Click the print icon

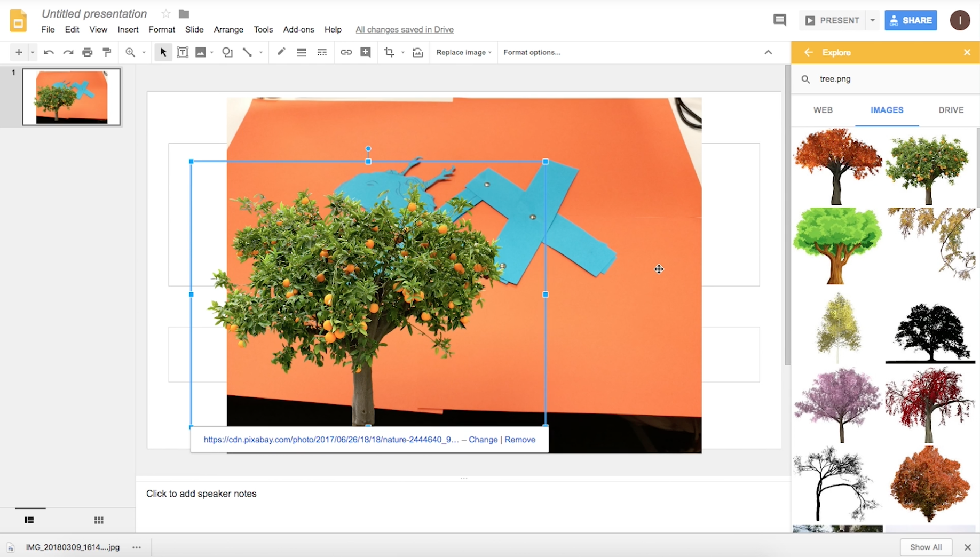[88, 52]
